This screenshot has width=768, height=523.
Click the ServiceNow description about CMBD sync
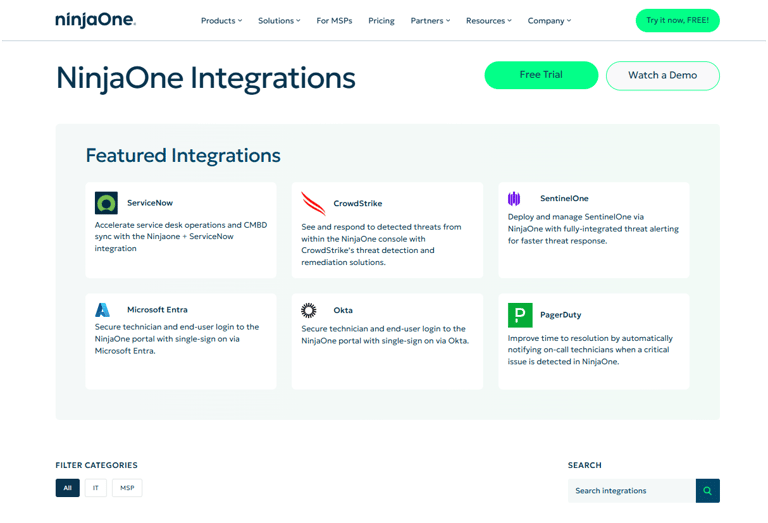[181, 237]
